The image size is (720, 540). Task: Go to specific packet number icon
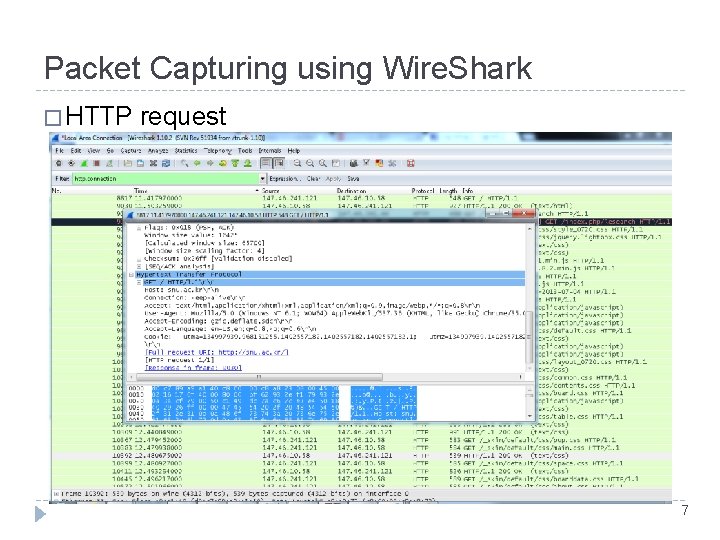tap(223, 163)
